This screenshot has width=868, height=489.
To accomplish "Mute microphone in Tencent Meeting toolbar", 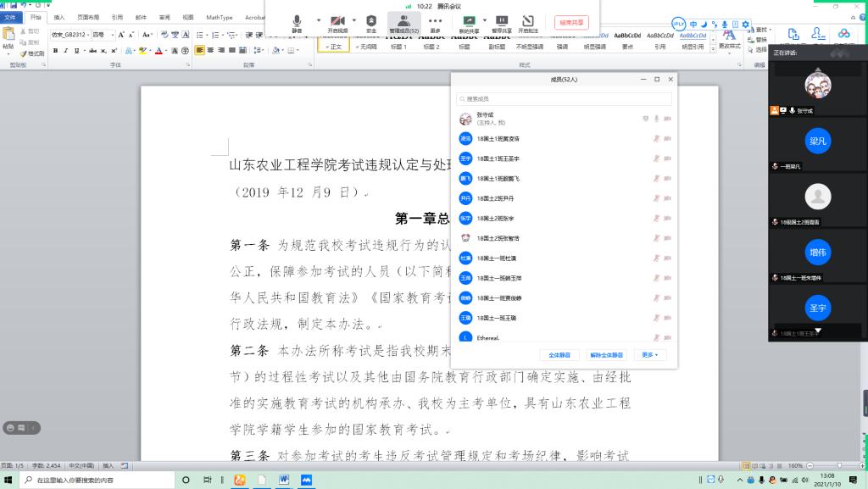I will [x=298, y=24].
